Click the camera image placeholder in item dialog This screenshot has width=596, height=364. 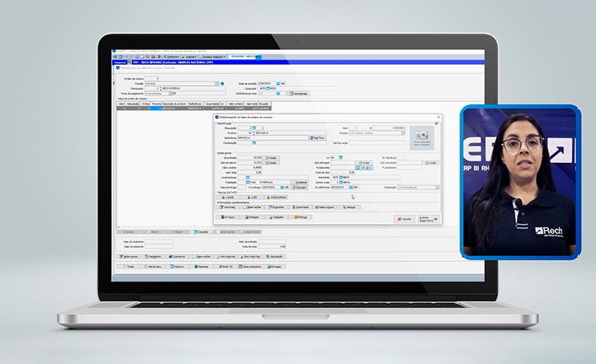(x=422, y=138)
